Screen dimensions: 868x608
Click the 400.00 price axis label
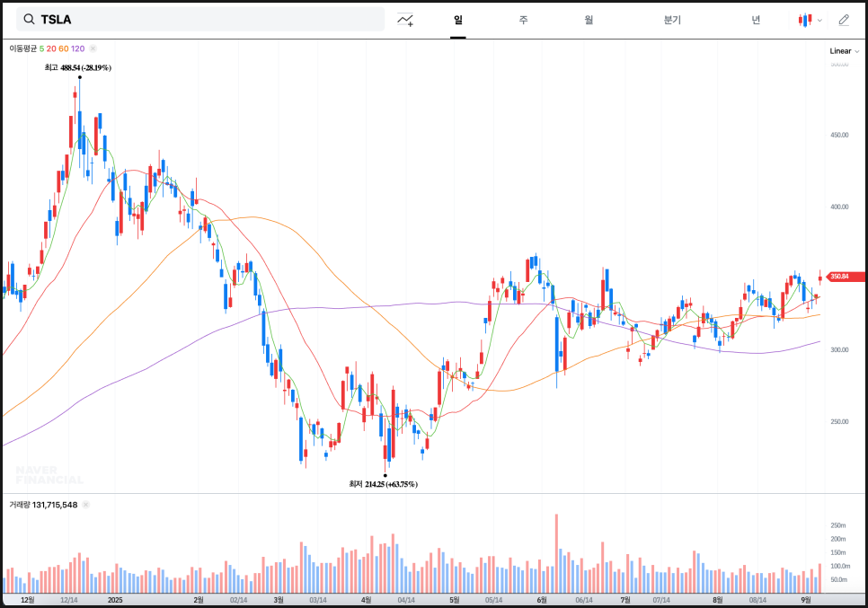click(839, 207)
